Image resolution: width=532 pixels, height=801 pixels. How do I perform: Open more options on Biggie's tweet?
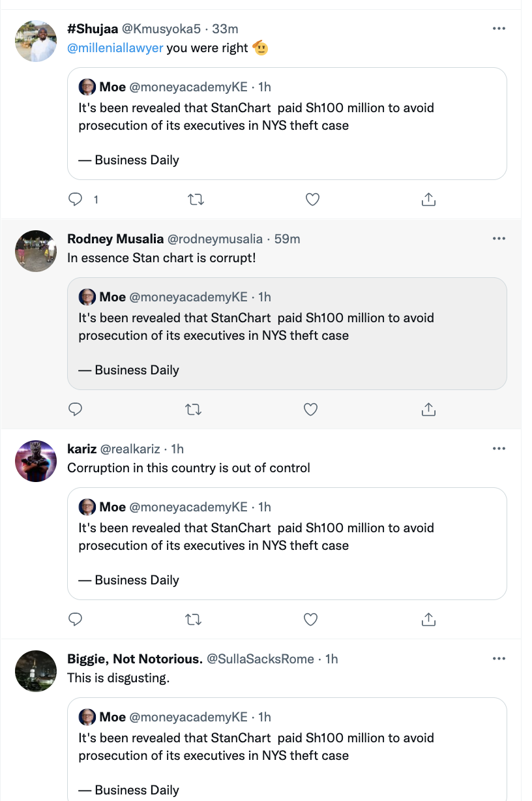[x=499, y=659]
